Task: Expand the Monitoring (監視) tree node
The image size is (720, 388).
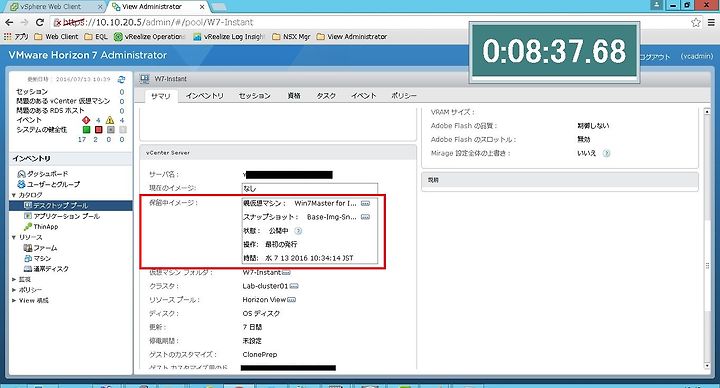Action: click(x=14, y=279)
